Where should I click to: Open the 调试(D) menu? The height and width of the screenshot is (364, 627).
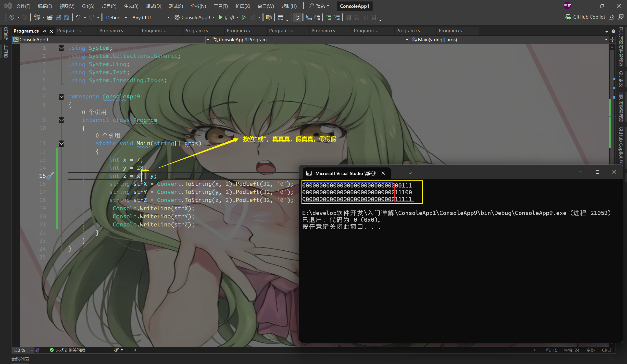click(153, 6)
